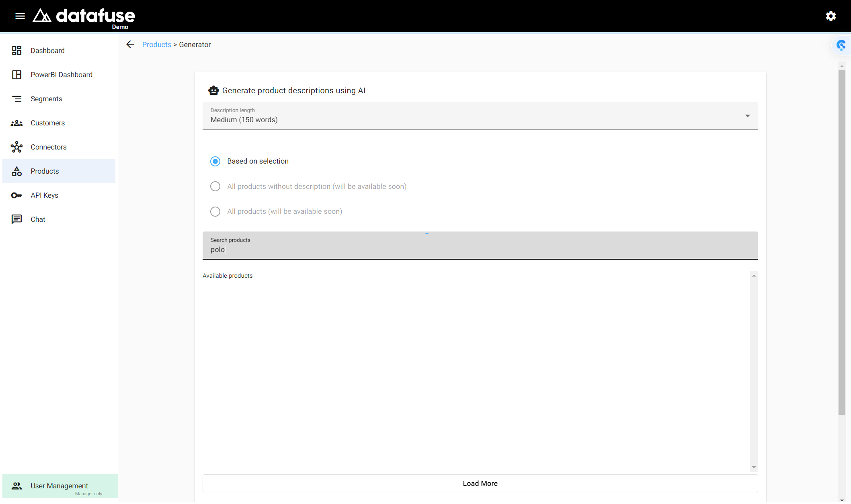This screenshot has width=851, height=504.
Task: Click the PowerBI Dashboard icon
Action: 16,75
